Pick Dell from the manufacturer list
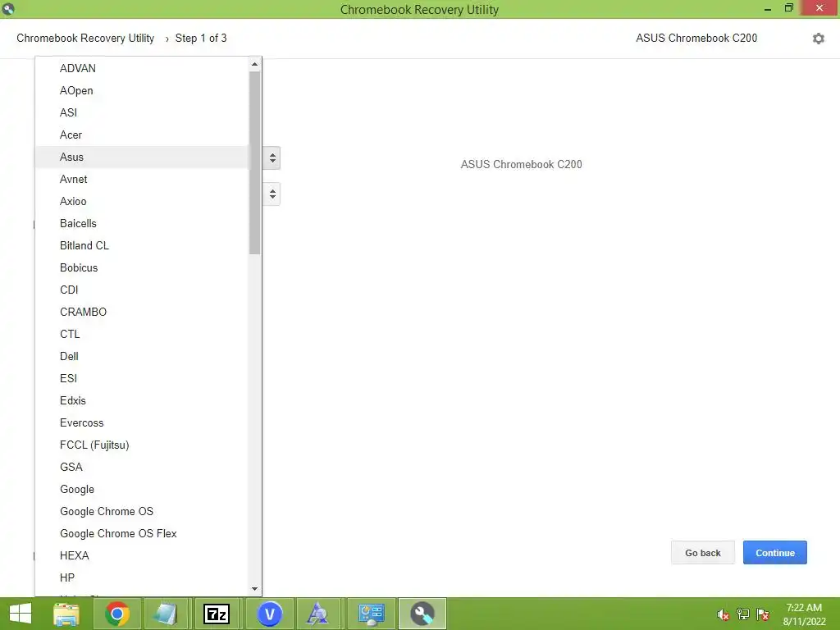This screenshot has width=840, height=630. point(142,356)
